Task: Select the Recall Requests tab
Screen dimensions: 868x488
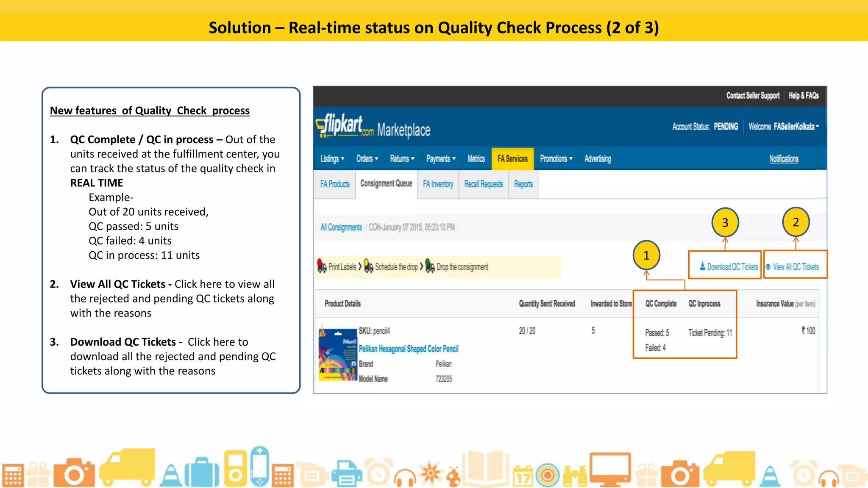Action: (483, 184)
